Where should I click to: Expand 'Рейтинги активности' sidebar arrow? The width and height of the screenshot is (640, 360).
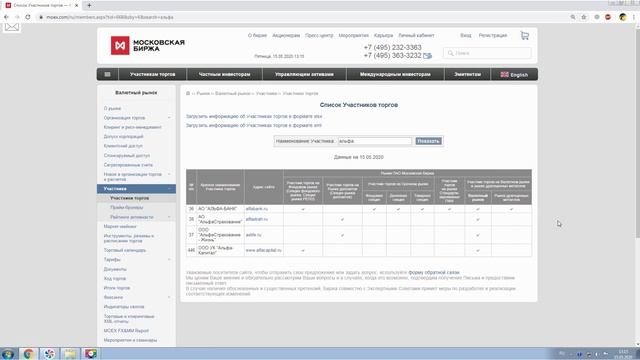tap(169, 217)
